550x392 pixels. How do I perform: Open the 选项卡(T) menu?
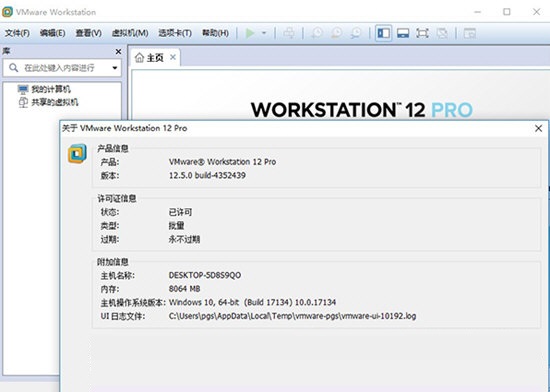point(175,33)
